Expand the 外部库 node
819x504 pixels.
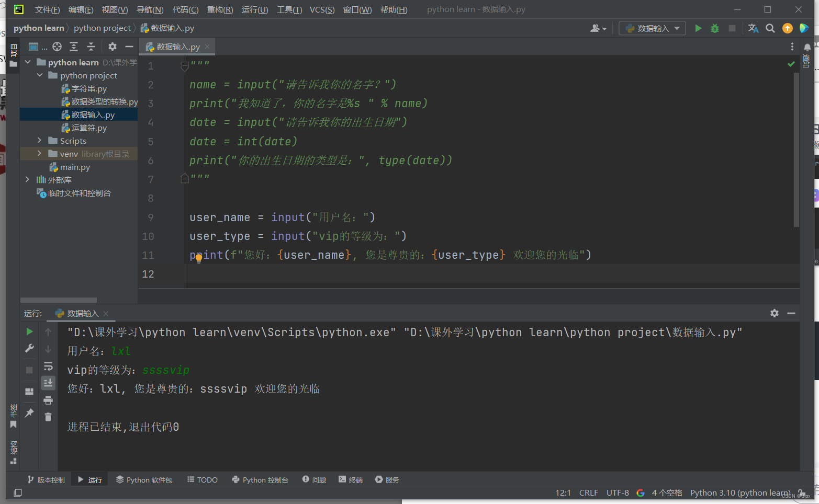click(28, 179)
